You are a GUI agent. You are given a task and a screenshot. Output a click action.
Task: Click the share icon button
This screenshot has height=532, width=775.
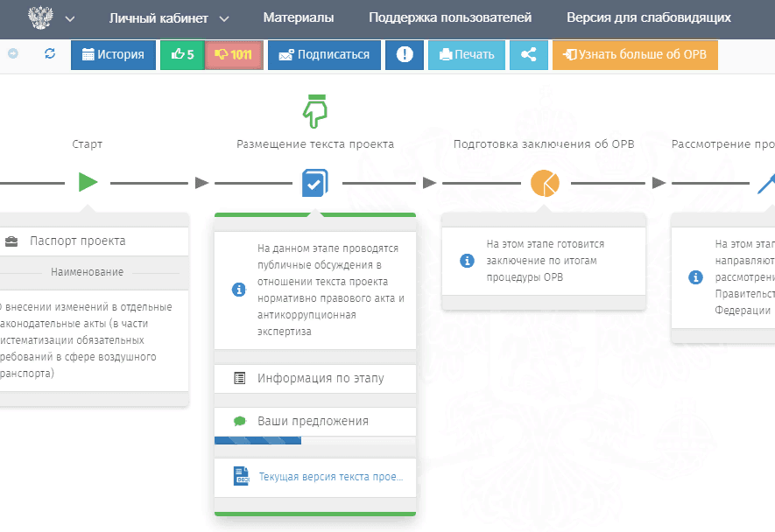528,54
